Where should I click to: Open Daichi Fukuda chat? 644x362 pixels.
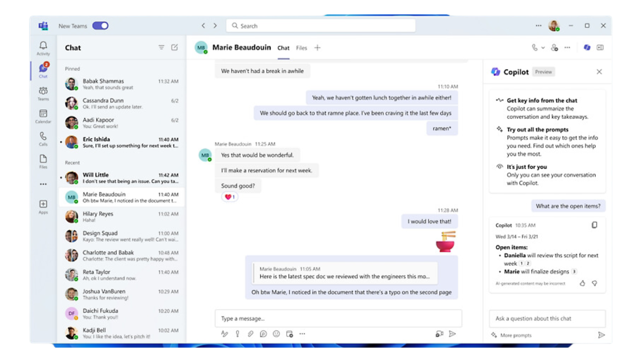click(x=121, y=314)
